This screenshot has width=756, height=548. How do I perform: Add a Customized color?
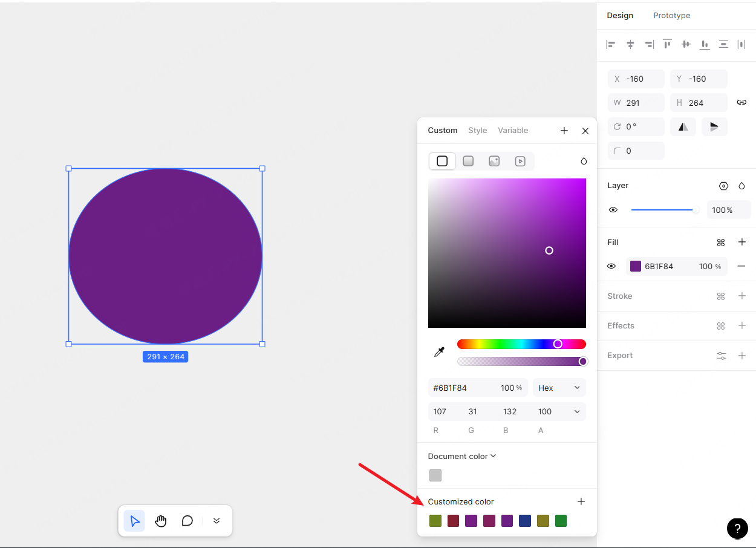581,501
